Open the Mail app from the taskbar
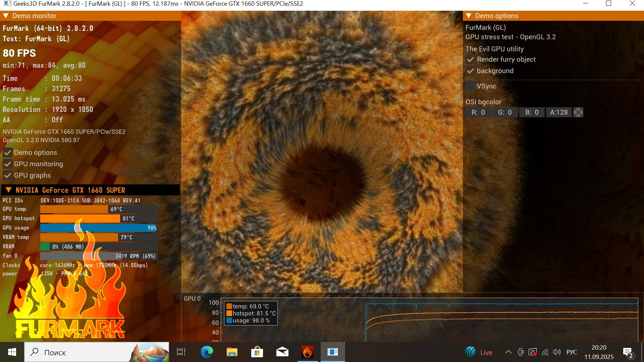Image resolution: width=644 pixels, height=362 pixels. [282, 352]
